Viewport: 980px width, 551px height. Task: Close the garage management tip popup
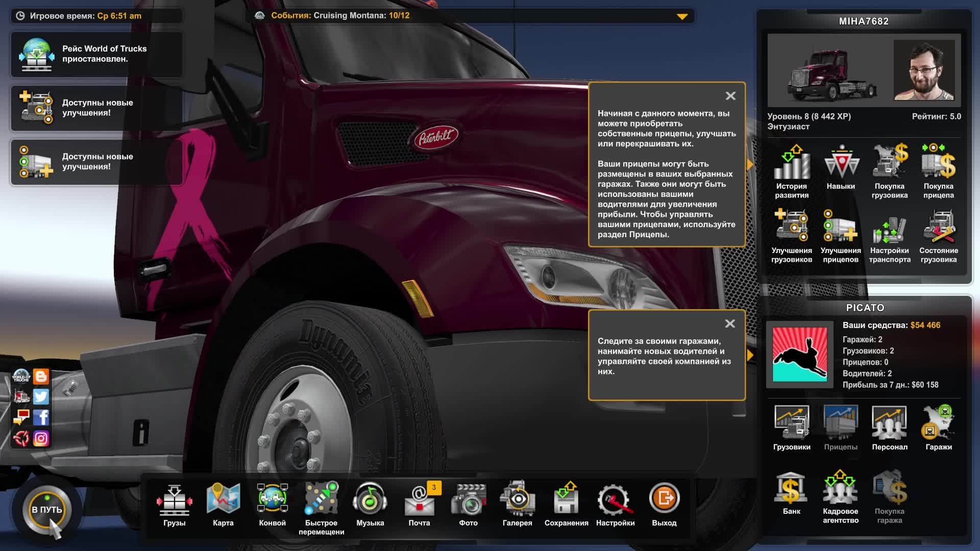730,323
